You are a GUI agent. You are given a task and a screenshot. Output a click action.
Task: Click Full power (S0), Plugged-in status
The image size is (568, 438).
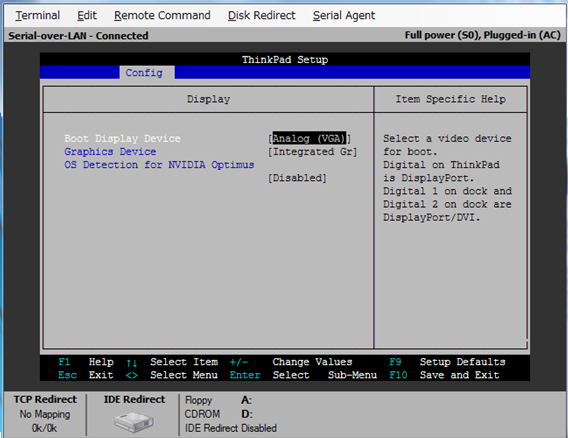[x=483, y=35]
